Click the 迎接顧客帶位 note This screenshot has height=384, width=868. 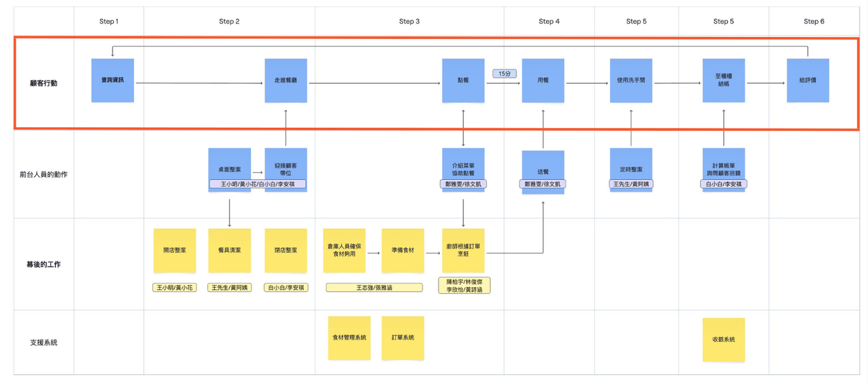[x=286, y=169]
